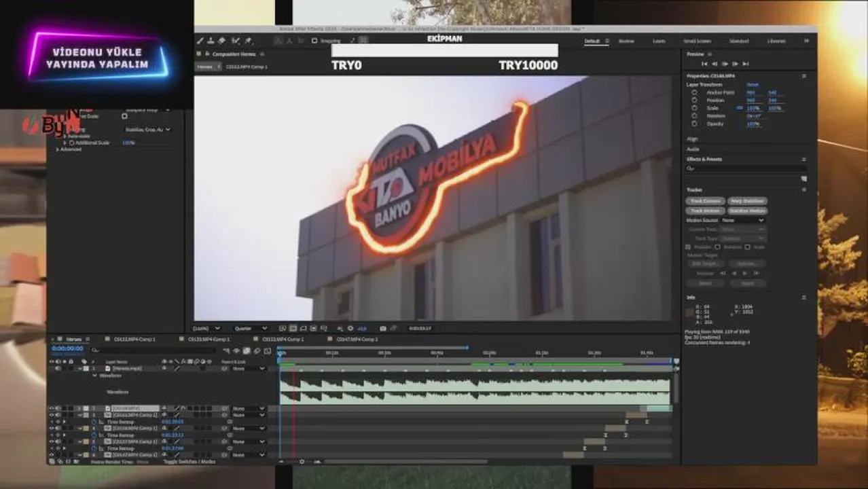Toggle Scale stopwatch in Properties
The image size is (868, 489).
pos(694,108)
